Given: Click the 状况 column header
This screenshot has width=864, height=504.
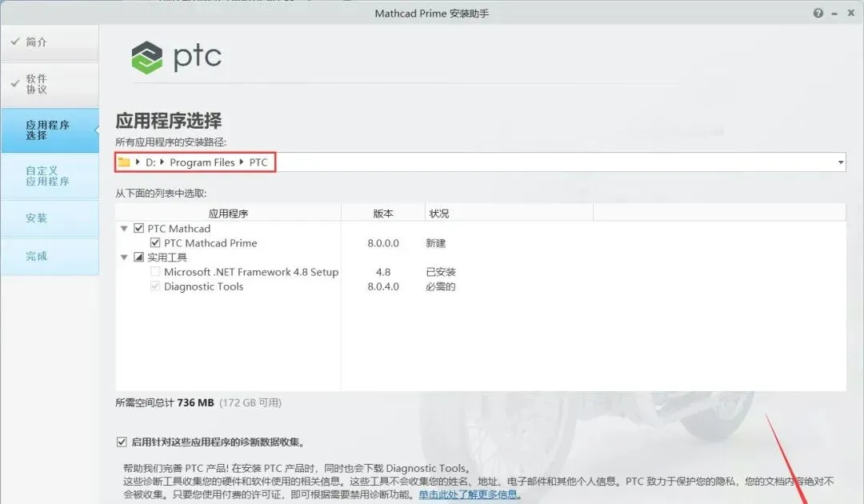Looking at the screenshot, I should click(x=509, y=213).
